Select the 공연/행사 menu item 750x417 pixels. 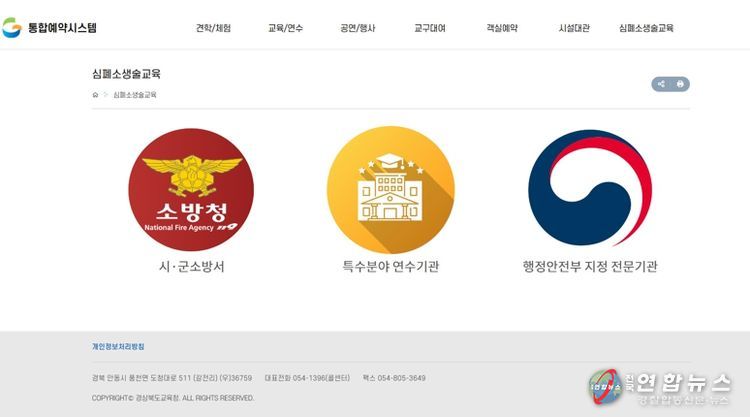(x=358, y=28)
